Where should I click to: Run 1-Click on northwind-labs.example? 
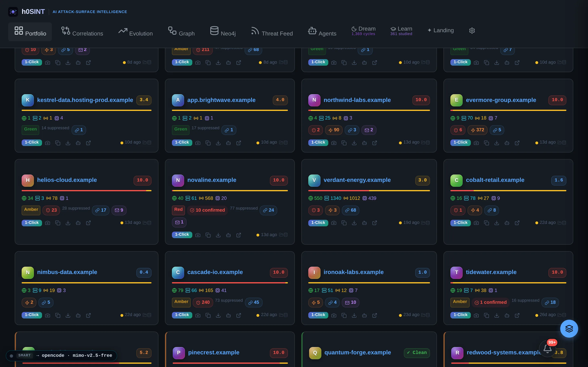(318, 143)
